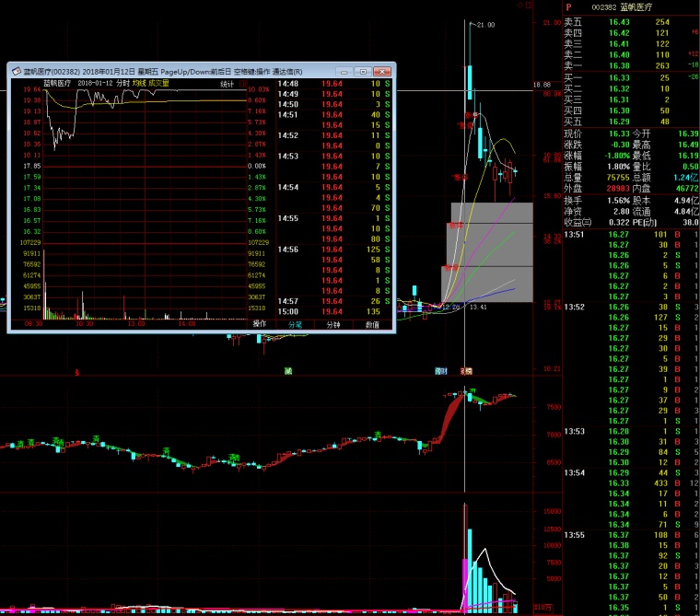This screenshot has height=616, width=700.
Task: Click the red P icon beside stock code
Action: tap(568, 7)
